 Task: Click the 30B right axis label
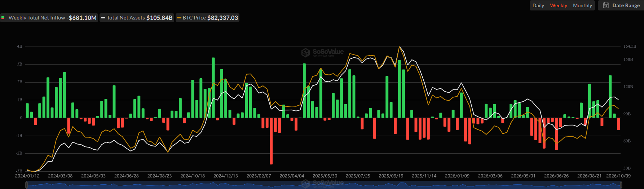627,168
